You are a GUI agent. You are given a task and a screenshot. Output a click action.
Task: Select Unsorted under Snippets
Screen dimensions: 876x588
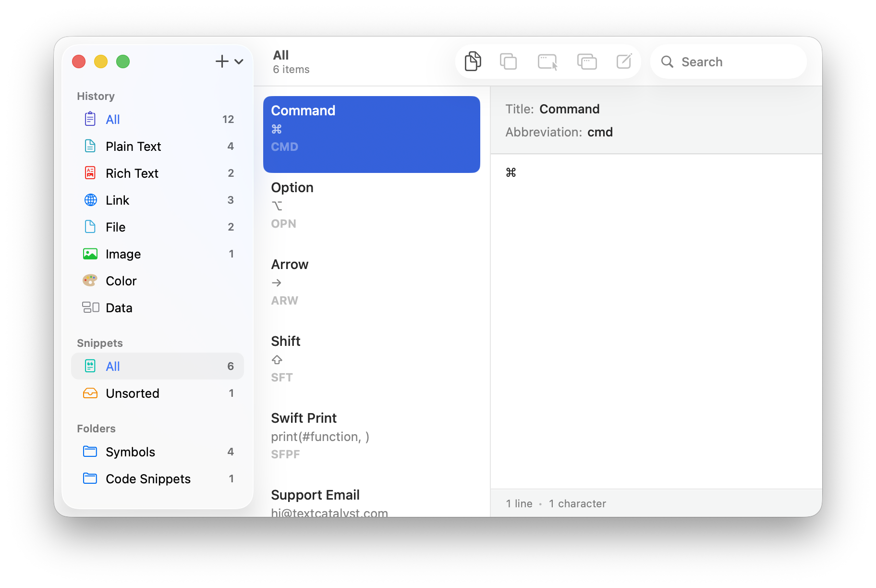click(x=132, y=393)
